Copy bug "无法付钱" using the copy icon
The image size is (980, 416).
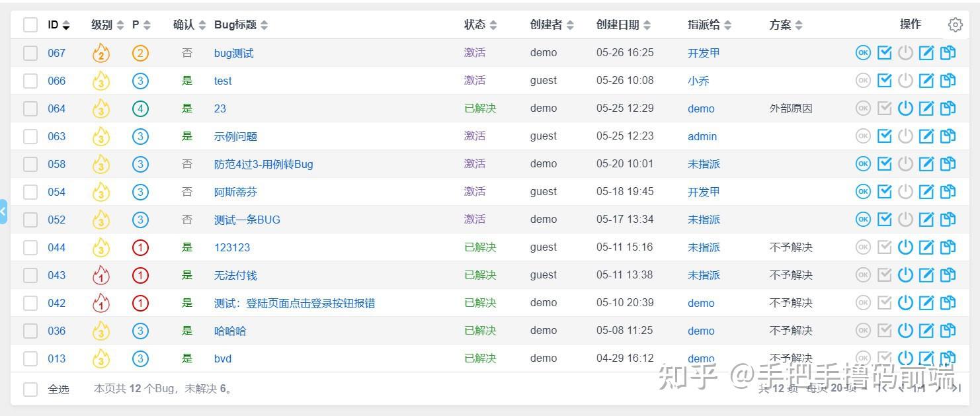tap(948, 274)
